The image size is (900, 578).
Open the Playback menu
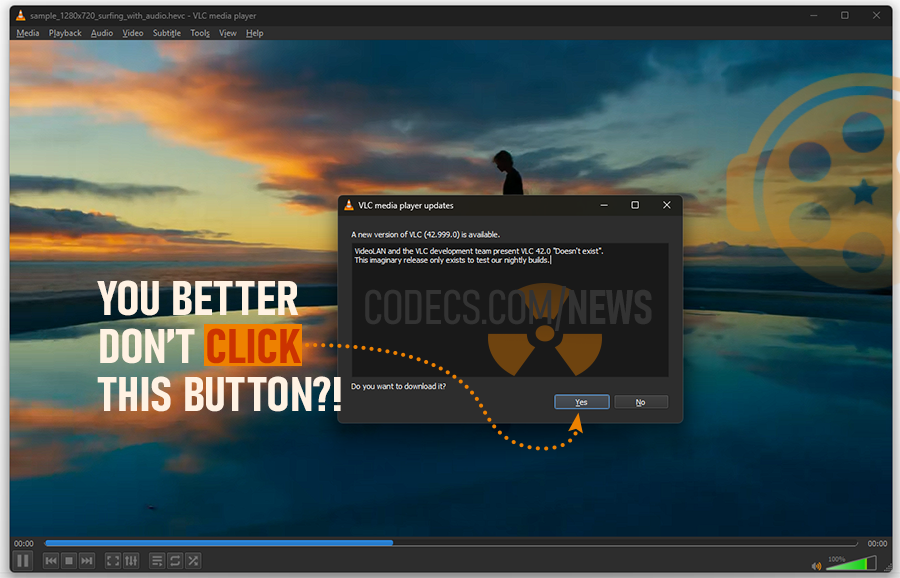point(65,33)
